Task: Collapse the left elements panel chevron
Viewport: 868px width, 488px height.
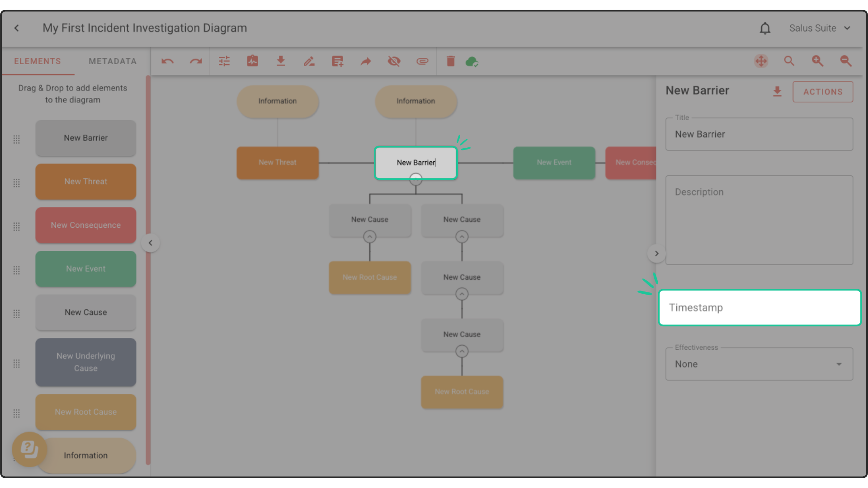Action: point(151,243)
